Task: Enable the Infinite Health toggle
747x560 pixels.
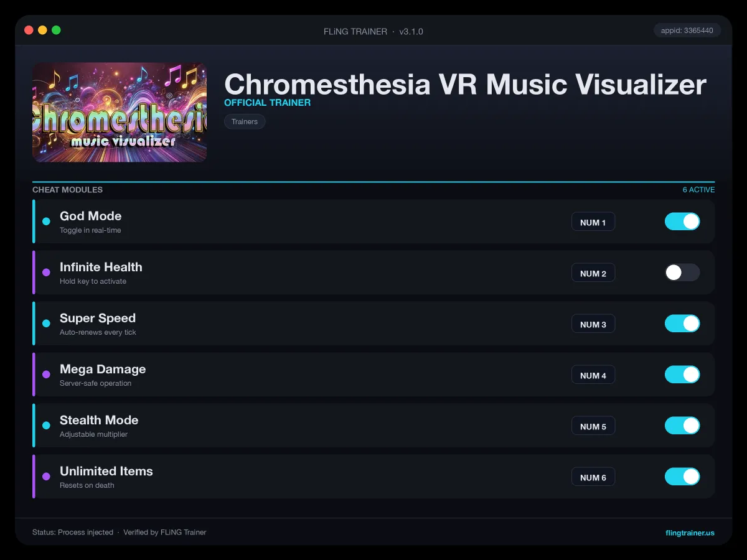Action: click(x=682, y=273)
